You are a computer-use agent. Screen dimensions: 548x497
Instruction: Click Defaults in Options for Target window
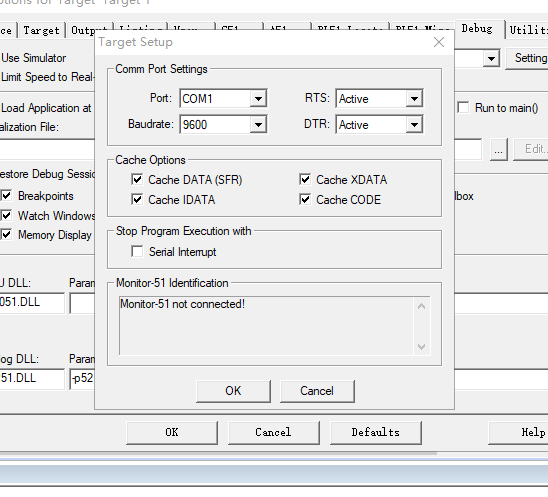click(x=375, y=433)
